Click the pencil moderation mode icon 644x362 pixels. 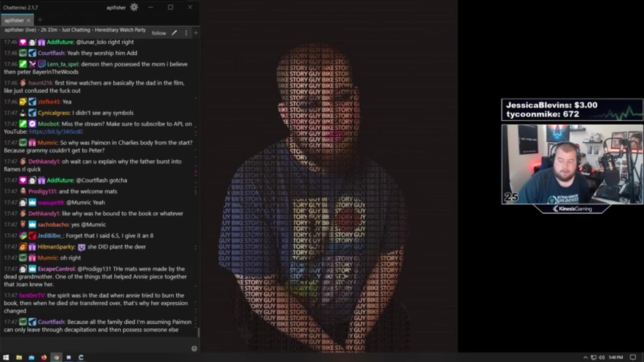coord(174,33)
